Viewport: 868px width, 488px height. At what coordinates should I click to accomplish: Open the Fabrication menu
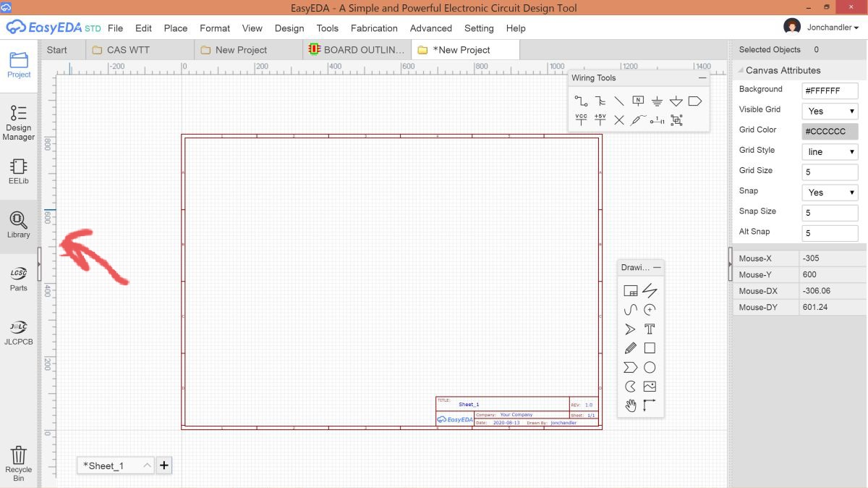point(374,28)
